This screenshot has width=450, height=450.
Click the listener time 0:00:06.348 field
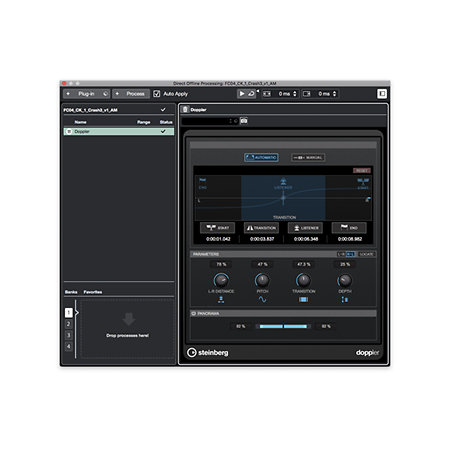click(306, 239)
